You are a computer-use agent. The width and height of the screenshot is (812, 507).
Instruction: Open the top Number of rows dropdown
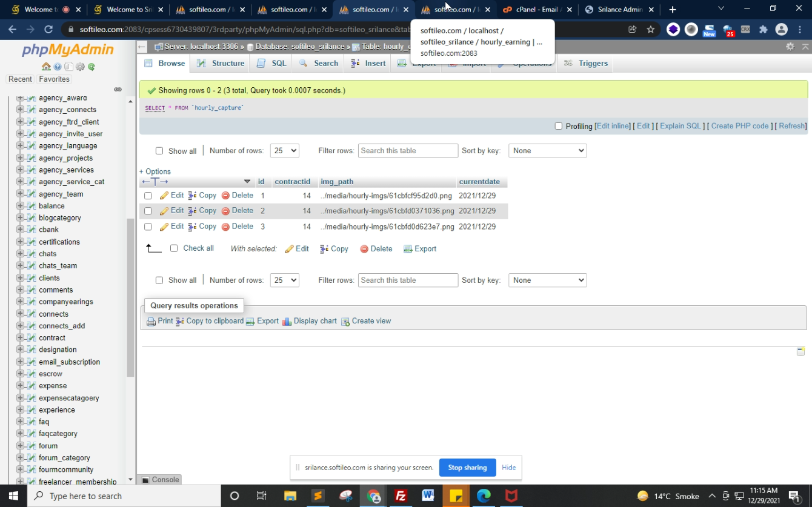pos(284,151)
